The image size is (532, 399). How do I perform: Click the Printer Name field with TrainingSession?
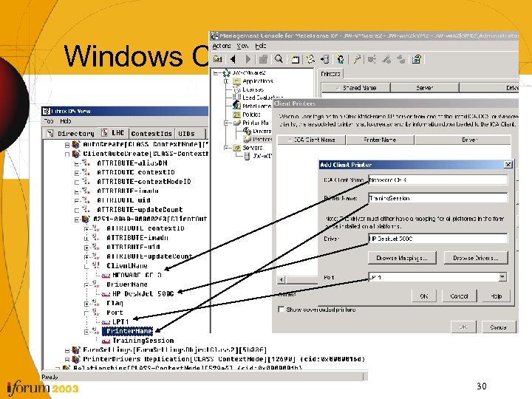pos(438,198)
